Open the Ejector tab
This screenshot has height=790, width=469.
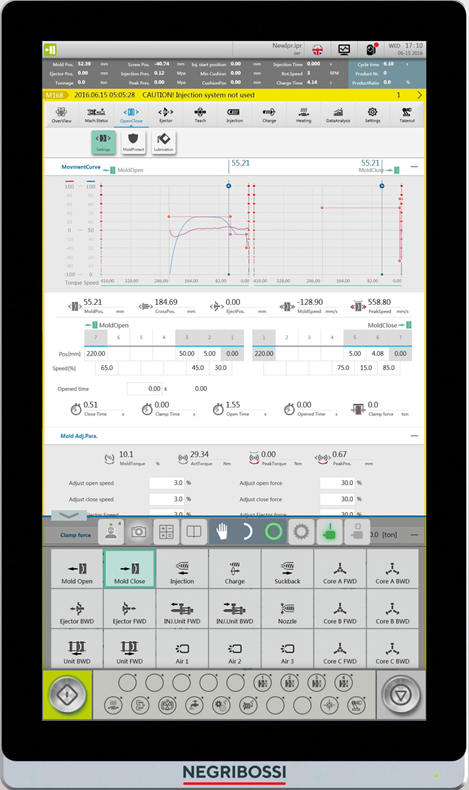point(166,115)
